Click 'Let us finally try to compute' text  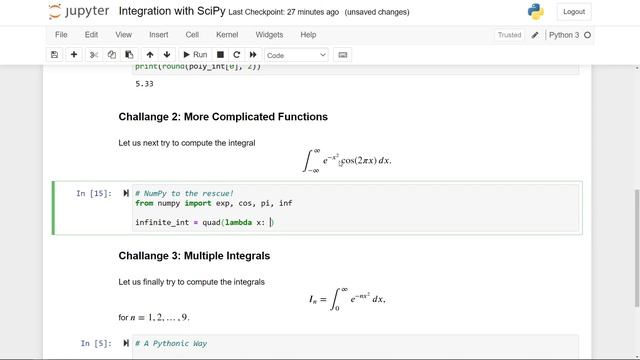[x=191, y=282]
